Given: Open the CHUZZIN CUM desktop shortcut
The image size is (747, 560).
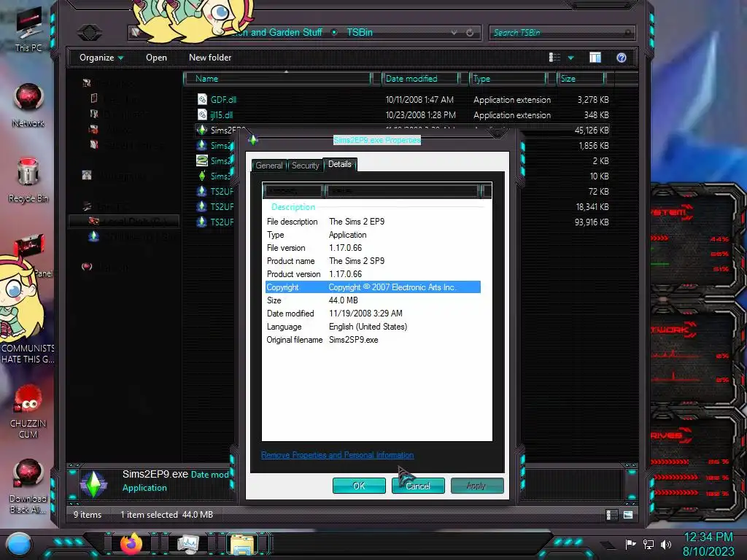Looking at the screenshot, I should click(x=28, y=411).
